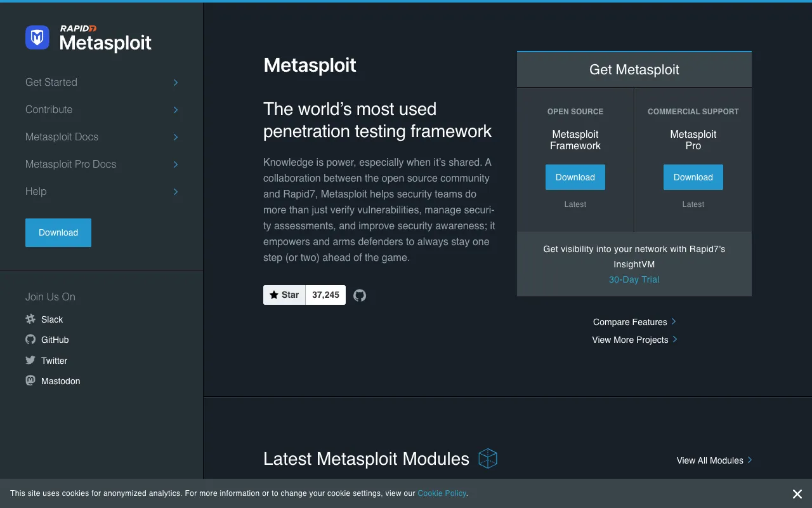The width and height of the screenshot is (812, 508).
Task: Click the sidebar Download button
Action: [x=58, y=232]
